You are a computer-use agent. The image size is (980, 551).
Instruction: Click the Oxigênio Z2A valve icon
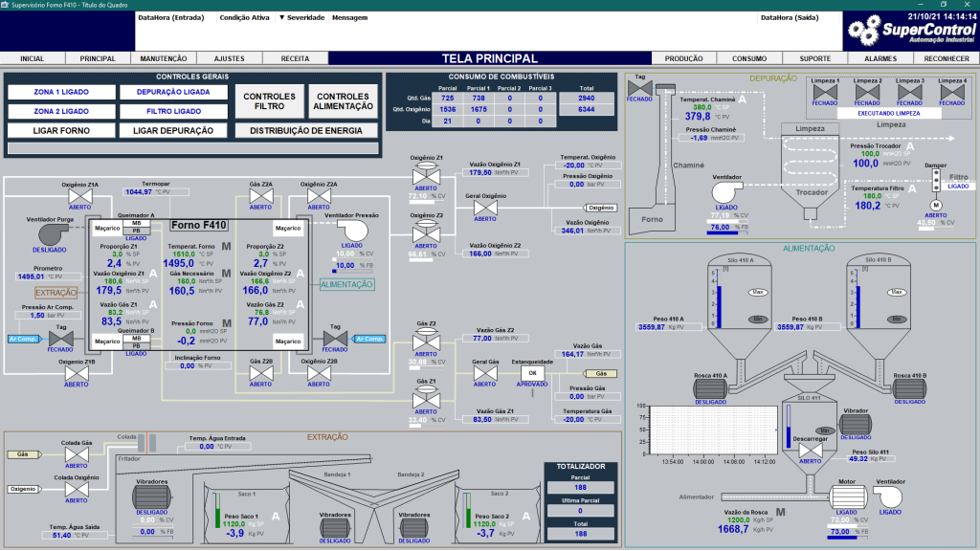coord(319,196)
